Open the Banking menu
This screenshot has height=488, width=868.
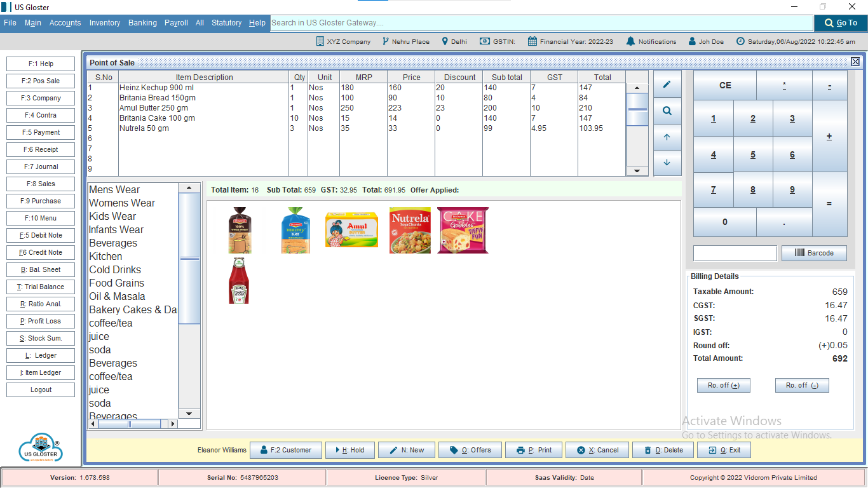tap(142, 23)
